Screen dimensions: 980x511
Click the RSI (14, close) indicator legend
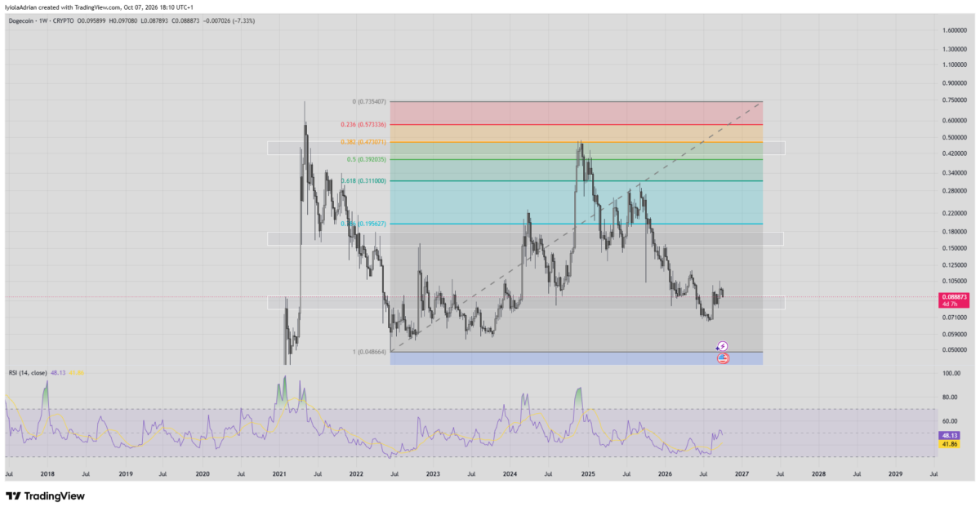click(x=28, y=372)
